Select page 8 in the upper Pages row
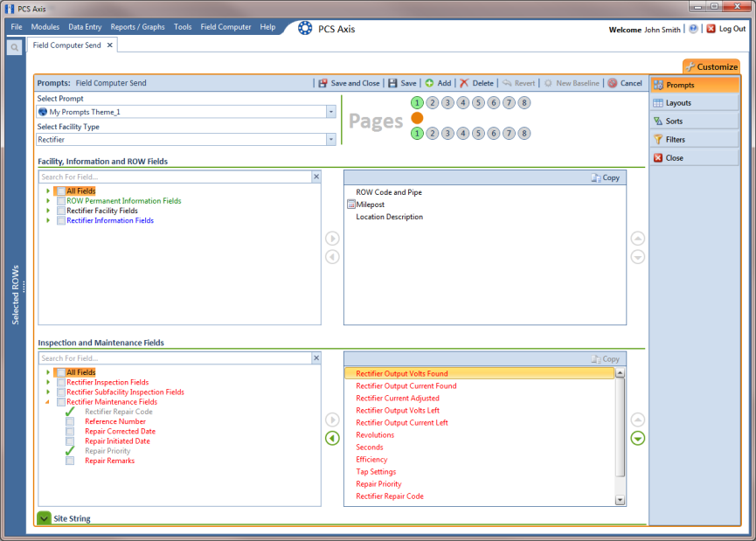756x541 pixels. coord(524,103)
